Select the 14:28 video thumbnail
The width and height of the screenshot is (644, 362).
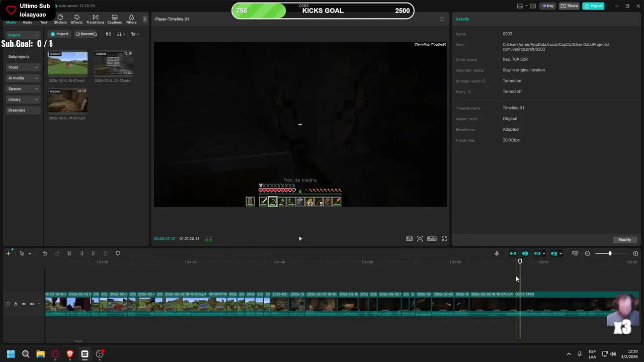pyautogui.click(x=67, y=101)
